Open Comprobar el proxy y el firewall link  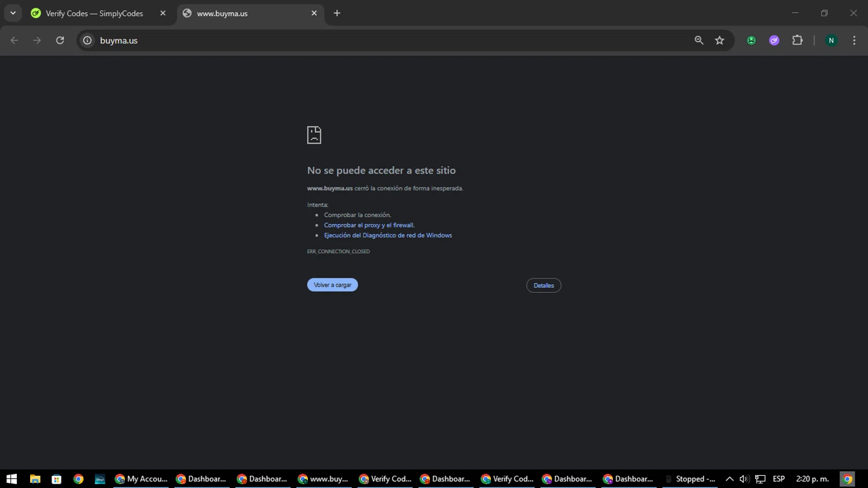pos(369,225)
